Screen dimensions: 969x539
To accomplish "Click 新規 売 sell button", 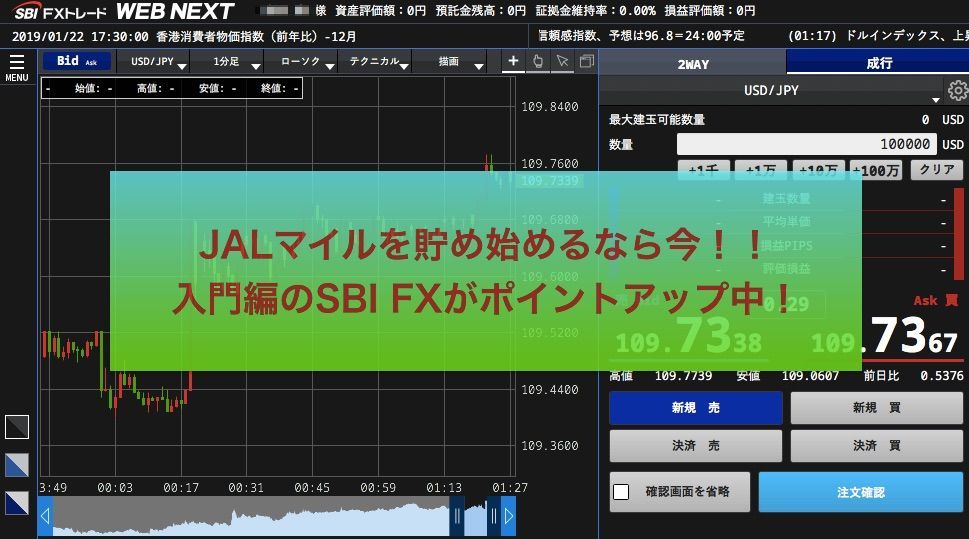I will pyautogui.click(x=696, y=408).
